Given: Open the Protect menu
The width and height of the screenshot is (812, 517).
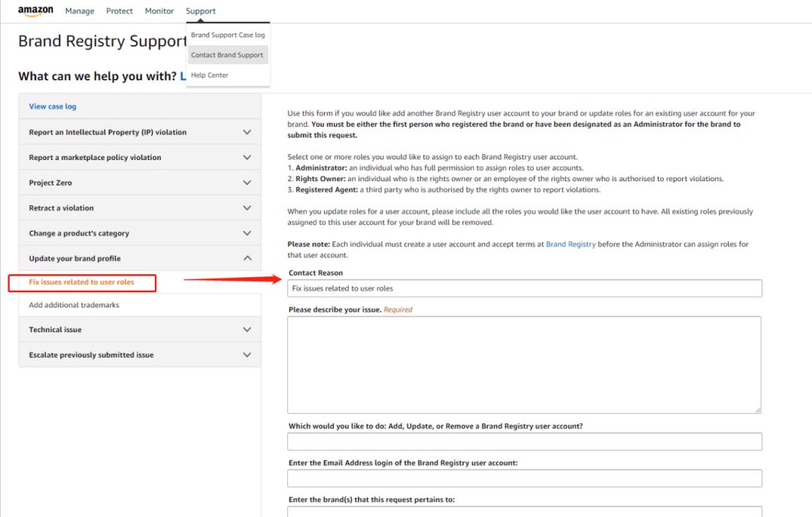Looking at the screenshot, I should point(119,11).
